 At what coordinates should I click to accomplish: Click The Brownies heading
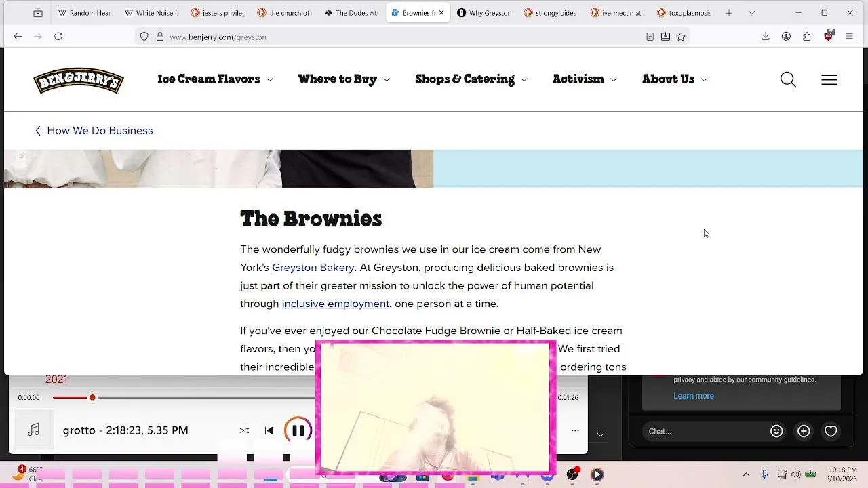tap(311, 219)
